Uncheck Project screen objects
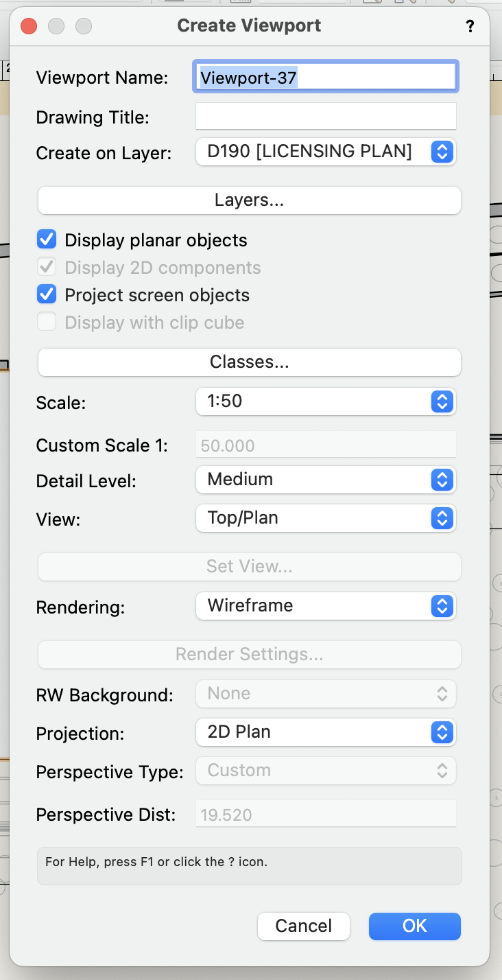 pyautogui.click(x=46, y=294)
